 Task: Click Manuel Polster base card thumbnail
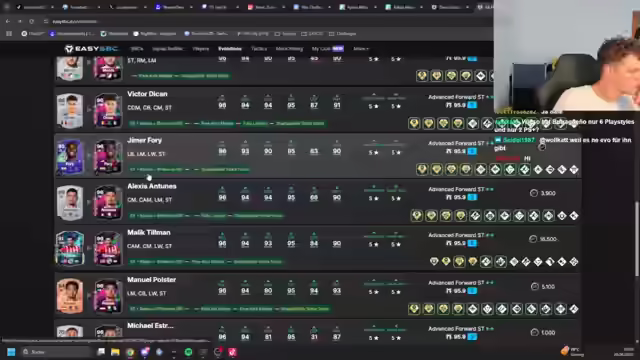pos(70,296)
